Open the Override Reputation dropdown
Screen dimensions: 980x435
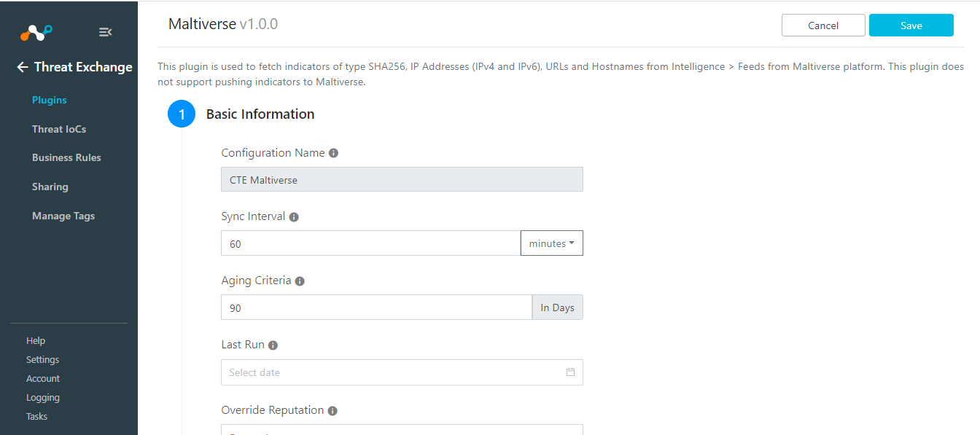tap(402, 429)
